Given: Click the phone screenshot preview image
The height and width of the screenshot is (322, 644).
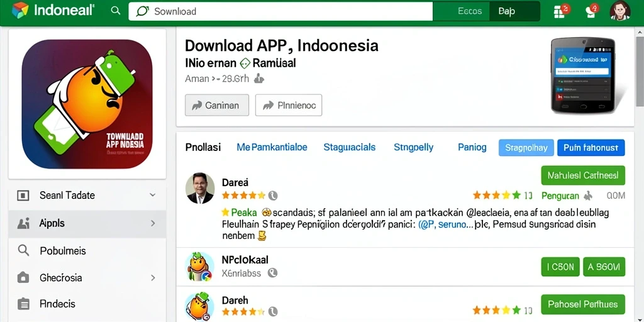Looking at the screenshot, I should tap(583, 75).
